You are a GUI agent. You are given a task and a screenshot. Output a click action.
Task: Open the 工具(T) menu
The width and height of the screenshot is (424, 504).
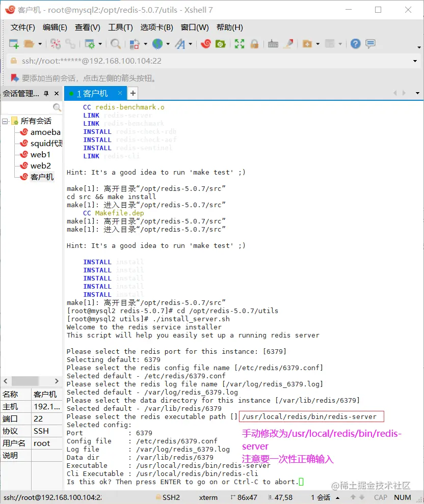coord(120,27)
